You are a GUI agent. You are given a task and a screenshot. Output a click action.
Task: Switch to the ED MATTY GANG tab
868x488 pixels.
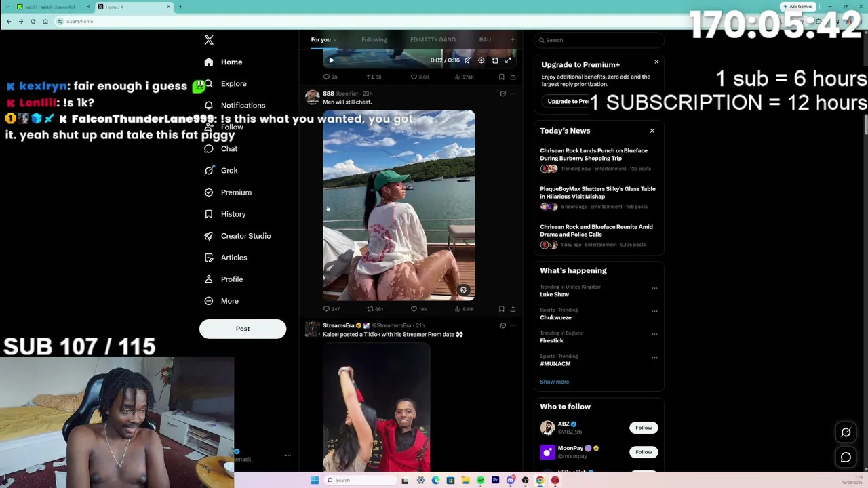[x=433, y=39]
